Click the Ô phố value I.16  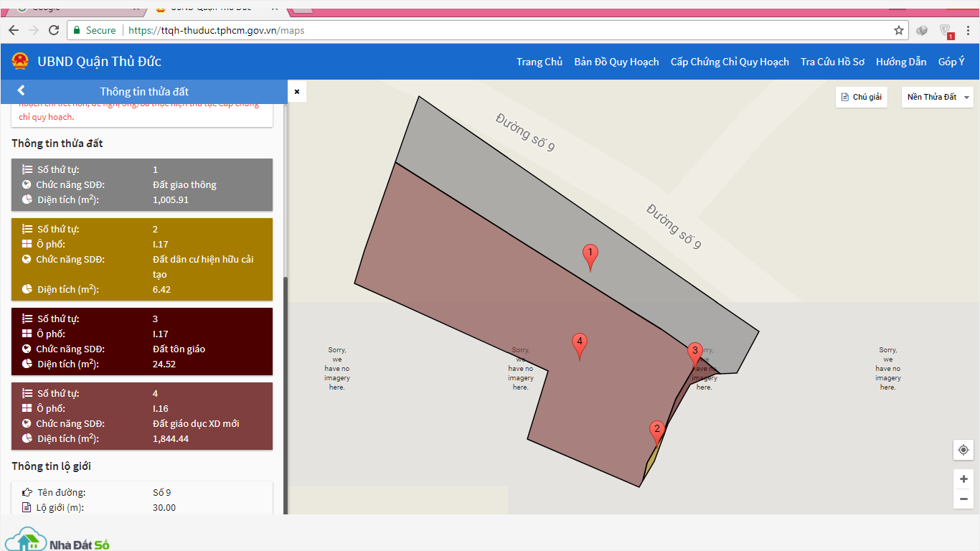(161, 408)
